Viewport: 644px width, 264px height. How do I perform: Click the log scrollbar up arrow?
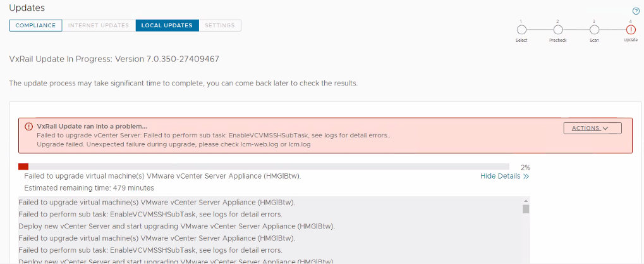tap(526, 201)
